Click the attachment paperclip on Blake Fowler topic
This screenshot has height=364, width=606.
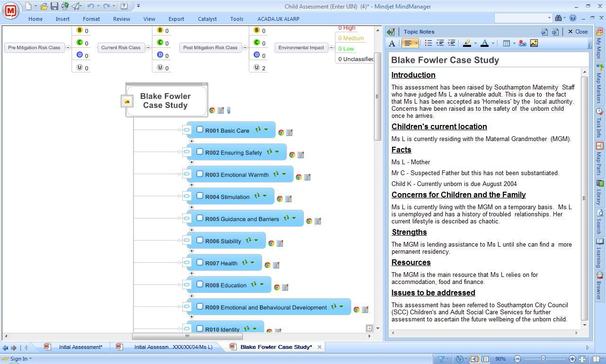click(228, 110)
